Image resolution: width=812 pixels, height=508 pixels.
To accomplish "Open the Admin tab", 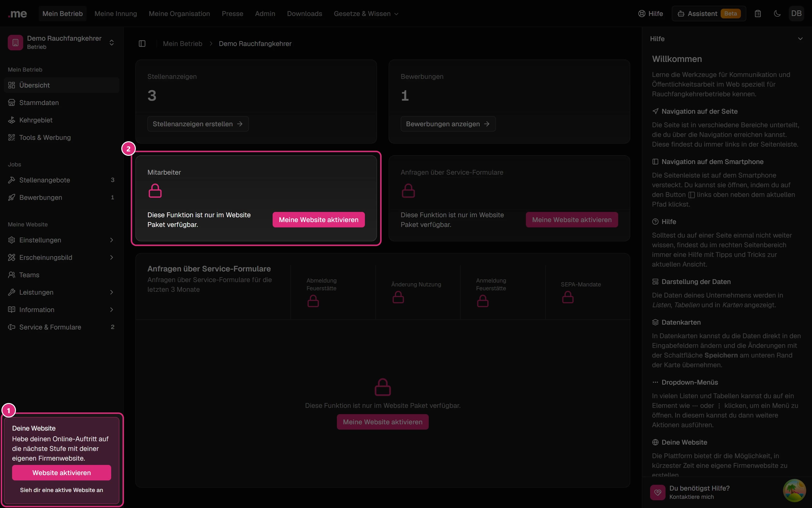I will click(x=265, y=14).
